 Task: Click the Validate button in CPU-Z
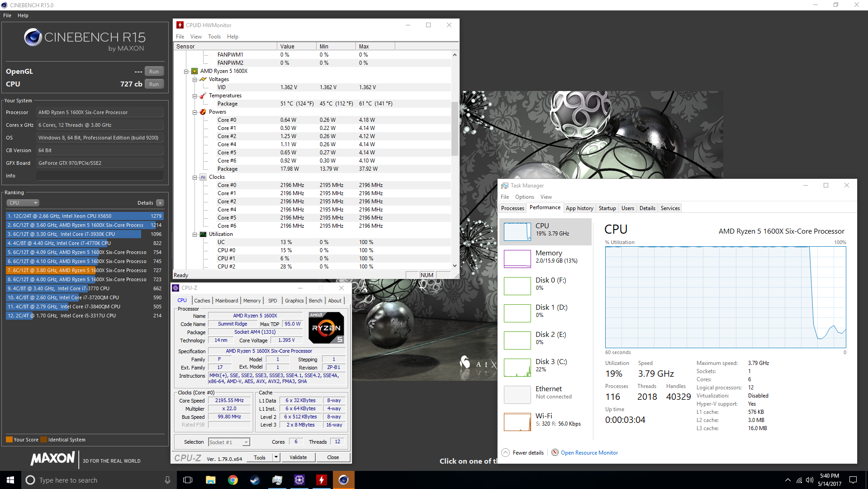pyautogui.click(x=298, y=457)
